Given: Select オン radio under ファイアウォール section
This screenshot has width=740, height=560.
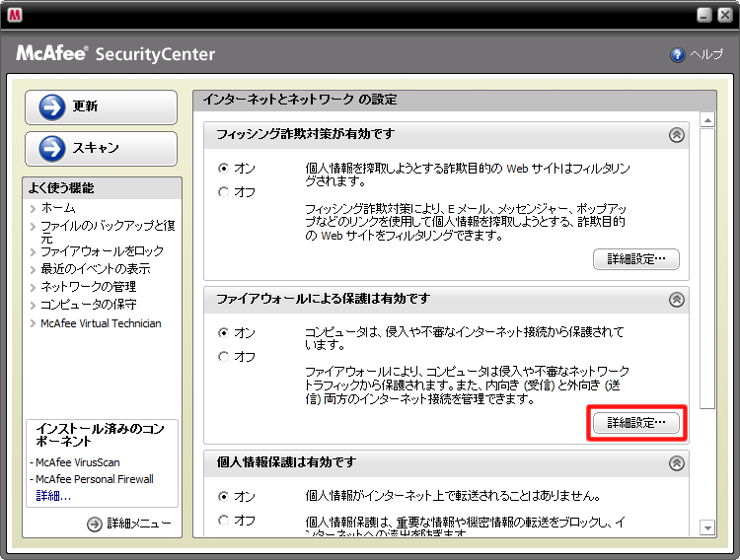Looking at the screenshot, I should (223, 333).
